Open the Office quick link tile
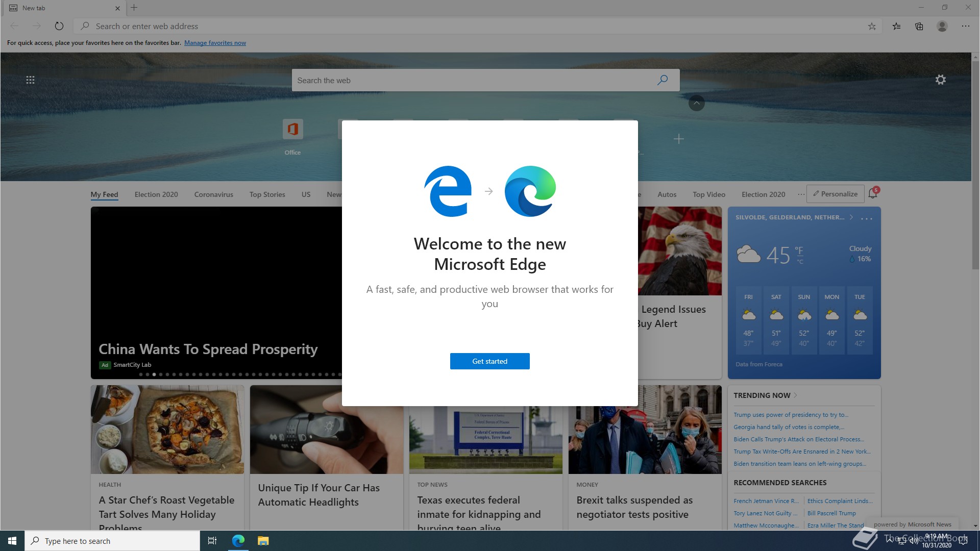This screenshot has width=980, height=551. tap(292, 138)
